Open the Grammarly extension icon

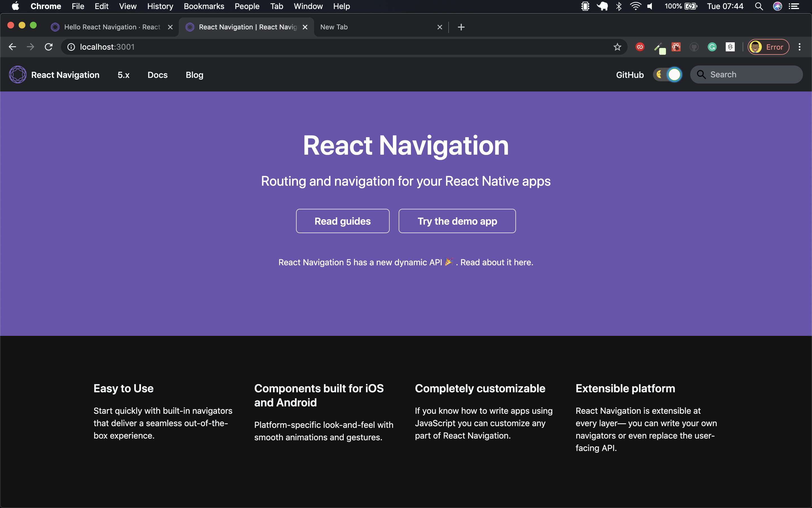coord(712,47)
